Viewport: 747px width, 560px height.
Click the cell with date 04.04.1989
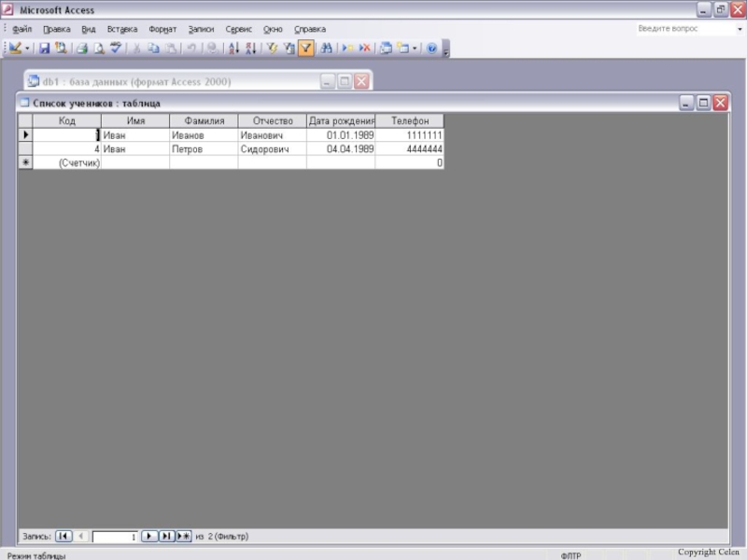(341, 149)
